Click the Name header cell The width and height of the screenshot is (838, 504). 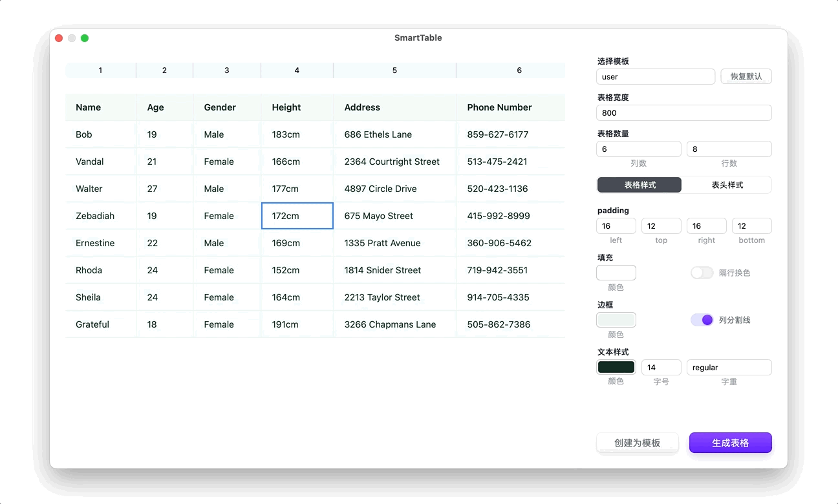[x=101, y=107]
